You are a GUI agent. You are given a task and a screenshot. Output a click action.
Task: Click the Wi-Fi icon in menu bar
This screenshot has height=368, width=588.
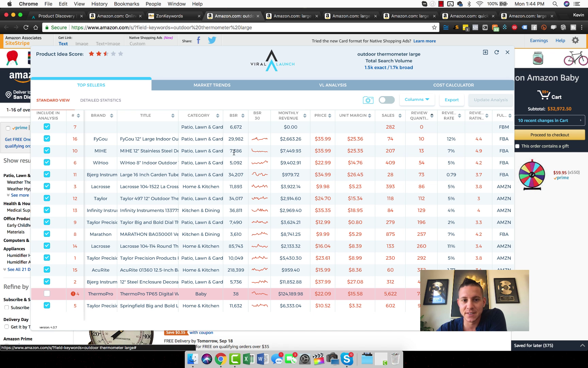click(479, 4)
